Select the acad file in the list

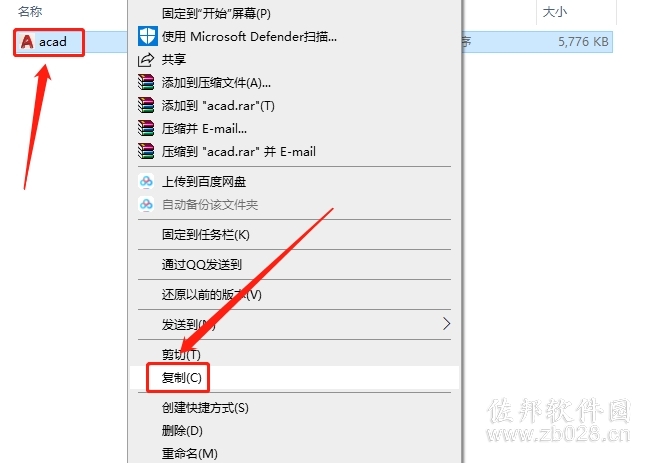coord(49,42)
